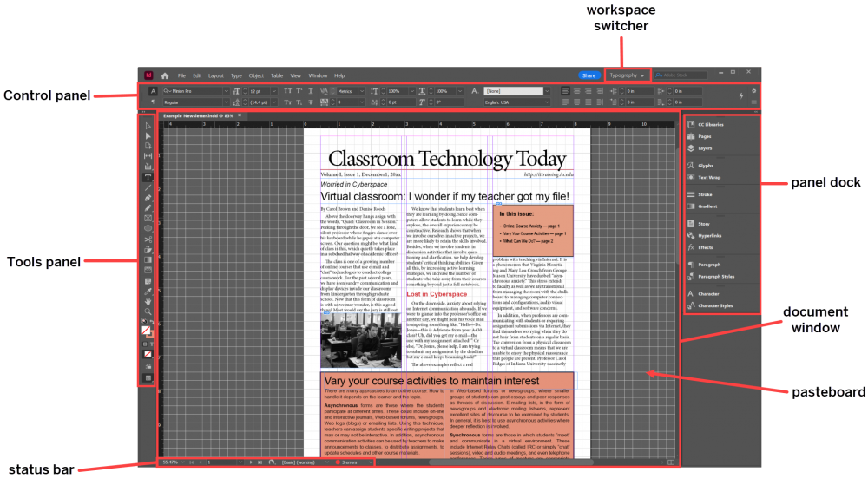The height and width of the screenshot is (485, 868).
Task: Open the Layers panel
Action: click(706, 148)
